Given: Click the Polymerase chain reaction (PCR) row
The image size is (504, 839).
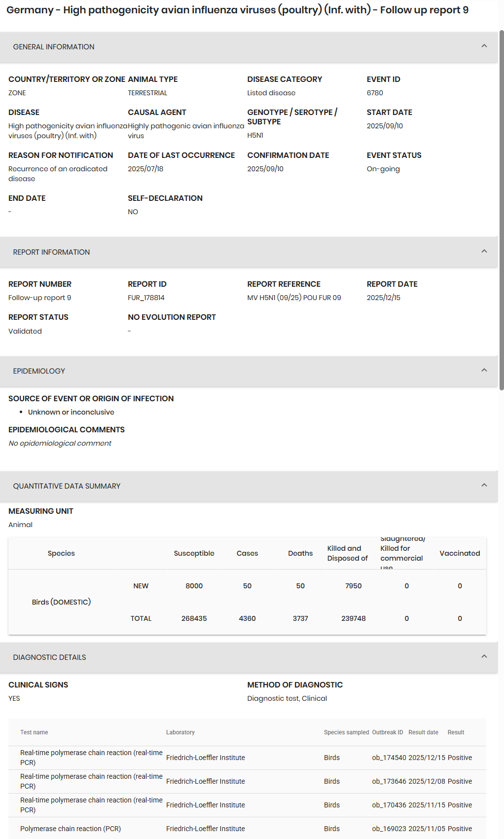Looking at the screenshot, I should click(x=247, y=829).
